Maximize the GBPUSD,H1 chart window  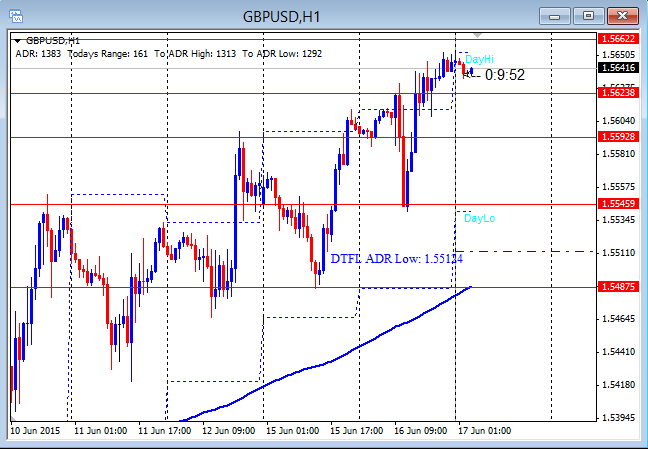coord(588,16)
